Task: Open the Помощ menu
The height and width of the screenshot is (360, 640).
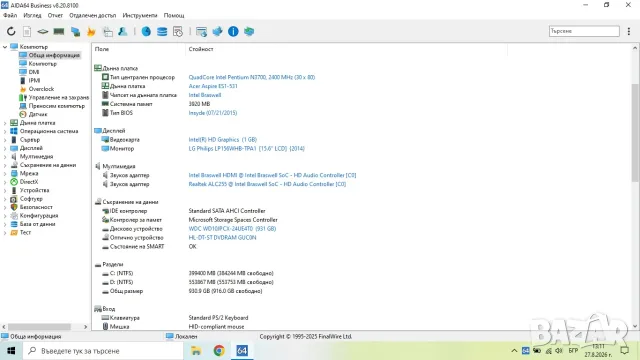Action: pos(174,16)
